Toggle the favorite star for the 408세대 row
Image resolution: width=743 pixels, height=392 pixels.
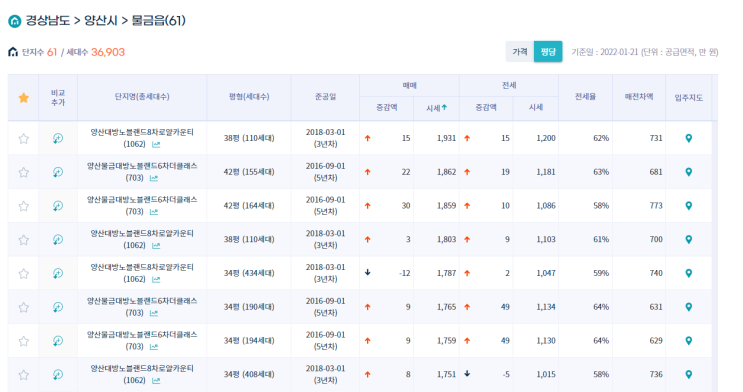(24, 375)
